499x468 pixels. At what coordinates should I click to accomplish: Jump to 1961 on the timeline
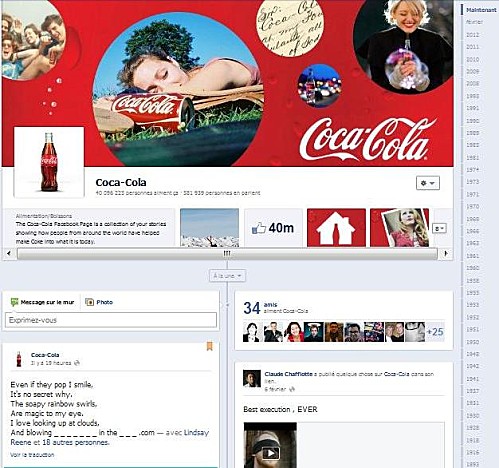(x=472, y=256)
